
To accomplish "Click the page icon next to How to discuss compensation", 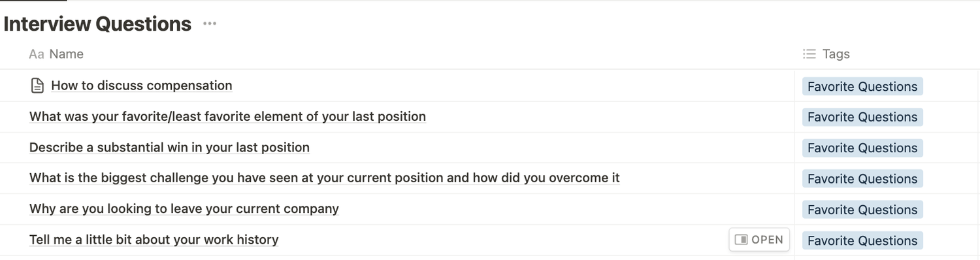I will pos(37,86).
